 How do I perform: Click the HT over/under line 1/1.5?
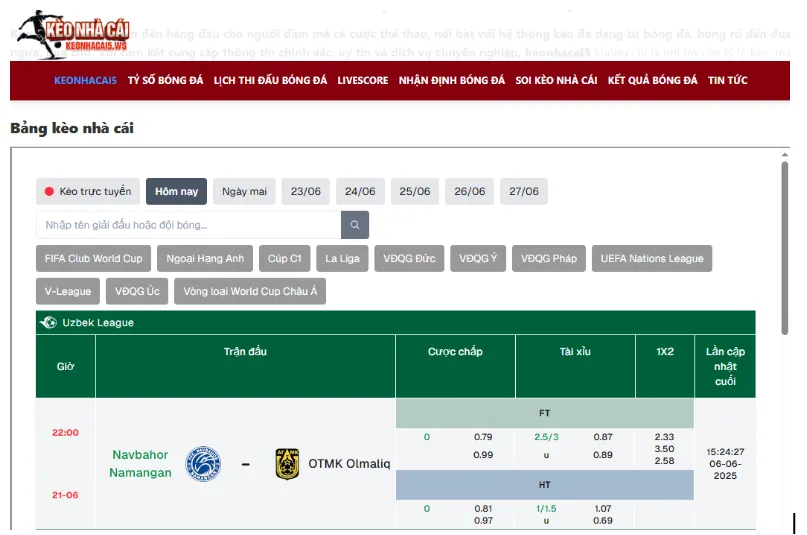[x=546, y=508]
